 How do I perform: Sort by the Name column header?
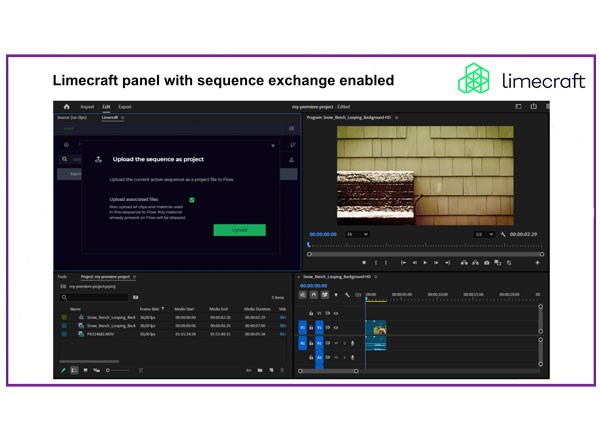(x=75, y=309)
